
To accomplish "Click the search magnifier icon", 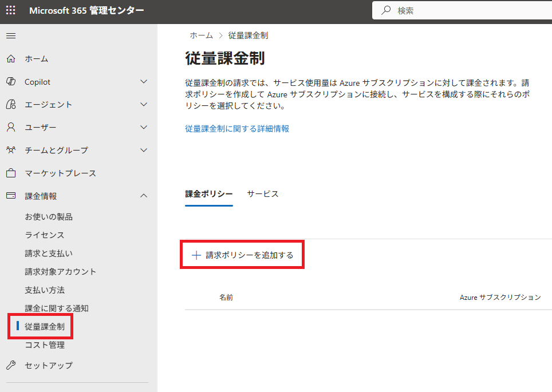I will point(386,10).
